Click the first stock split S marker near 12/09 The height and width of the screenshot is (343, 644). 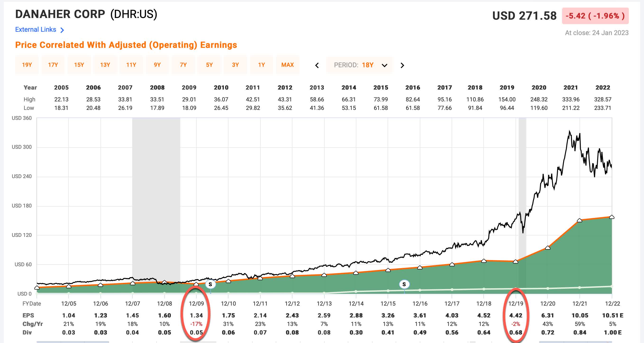tap(210, 284)
